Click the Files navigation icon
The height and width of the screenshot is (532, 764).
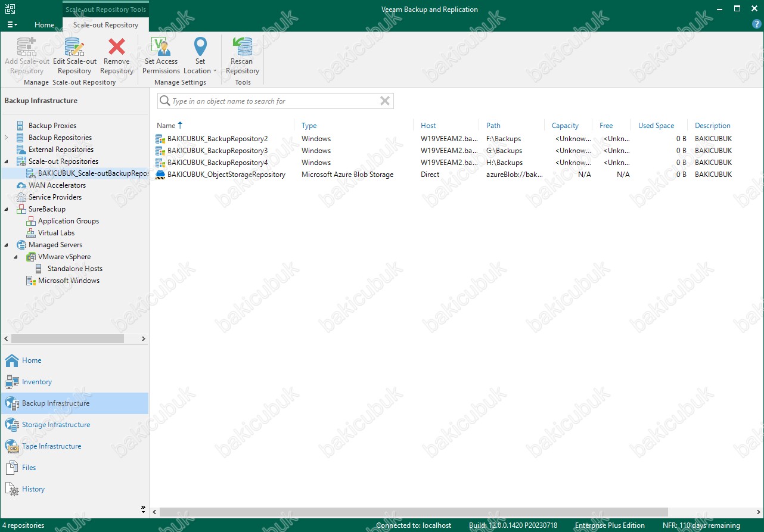click(x=12, y=468)
